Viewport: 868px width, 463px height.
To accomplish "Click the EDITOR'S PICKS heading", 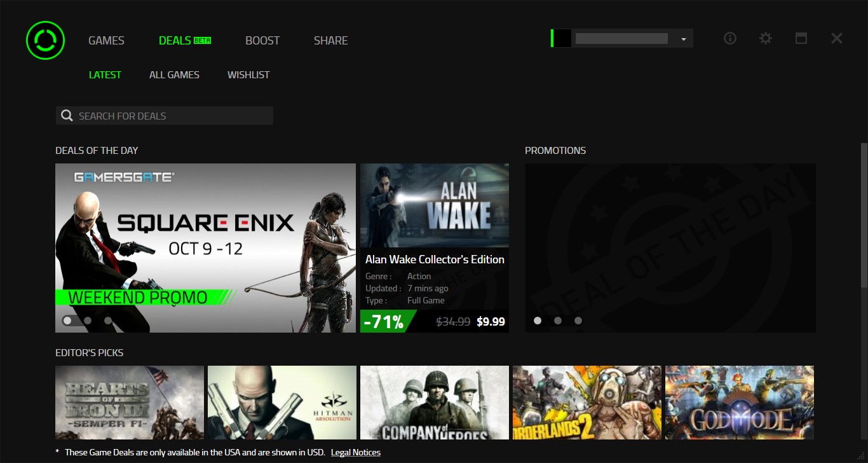I will [x=90, y=353].
